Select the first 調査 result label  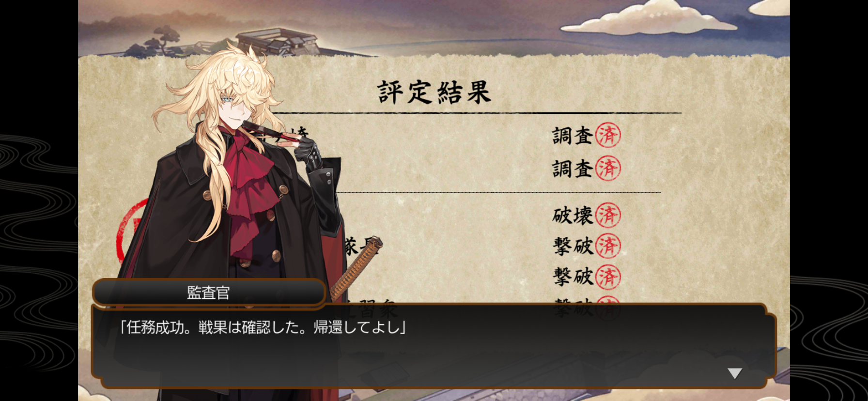[x=573, y=136]
